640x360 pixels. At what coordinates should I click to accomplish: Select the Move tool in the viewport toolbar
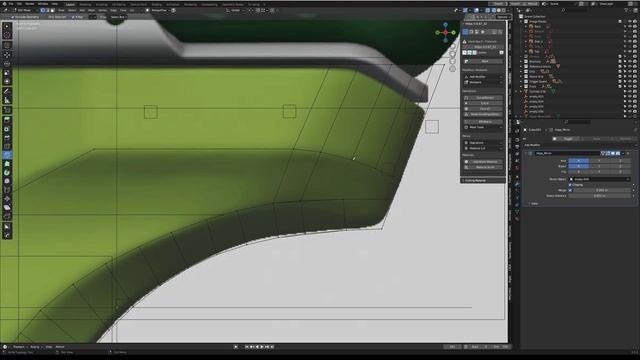click(x=7, y=55)
